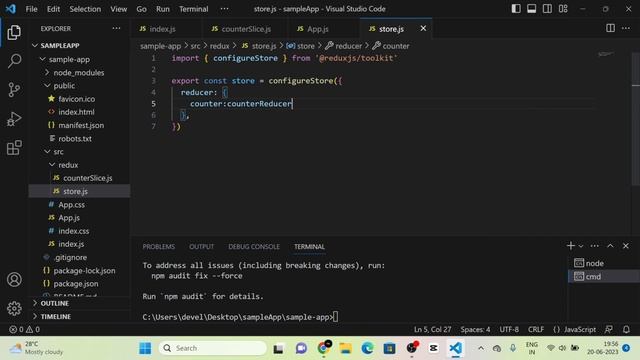The height and width of the screenshot is (360, 640).
Task: Close the store.js editor tab
Action: pos(423,28)
